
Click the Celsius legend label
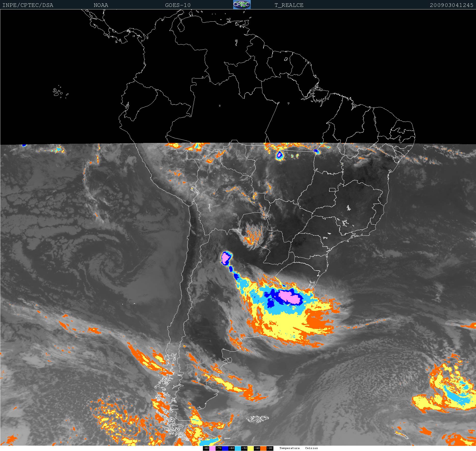click(312, 448)
